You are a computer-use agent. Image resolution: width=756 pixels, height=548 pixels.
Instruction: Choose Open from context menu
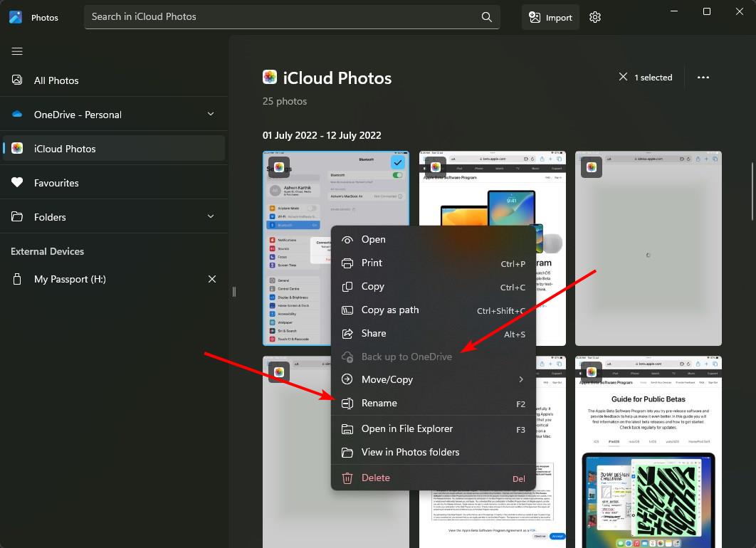tap(434, 240)
